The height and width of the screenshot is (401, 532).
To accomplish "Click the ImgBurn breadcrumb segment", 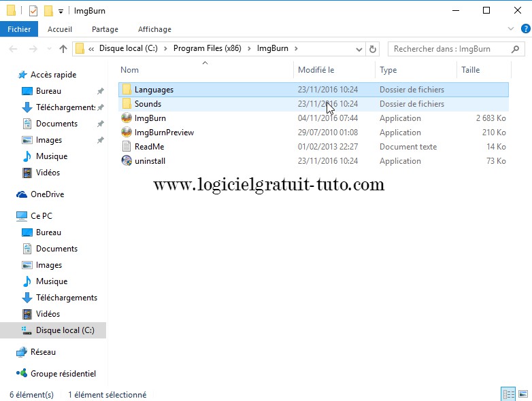I will click(x=272, y=48).
